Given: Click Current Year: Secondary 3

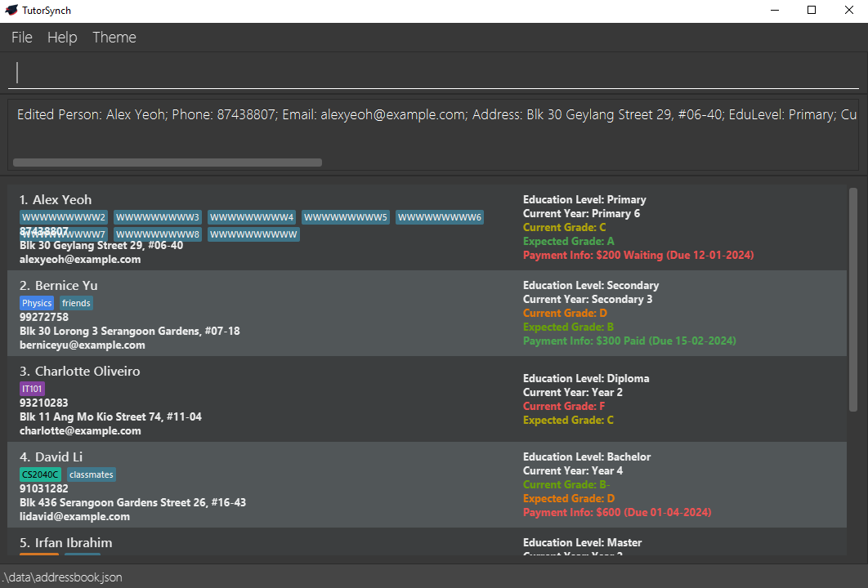Looking at the screenshot, I should [x=588, y=299].
